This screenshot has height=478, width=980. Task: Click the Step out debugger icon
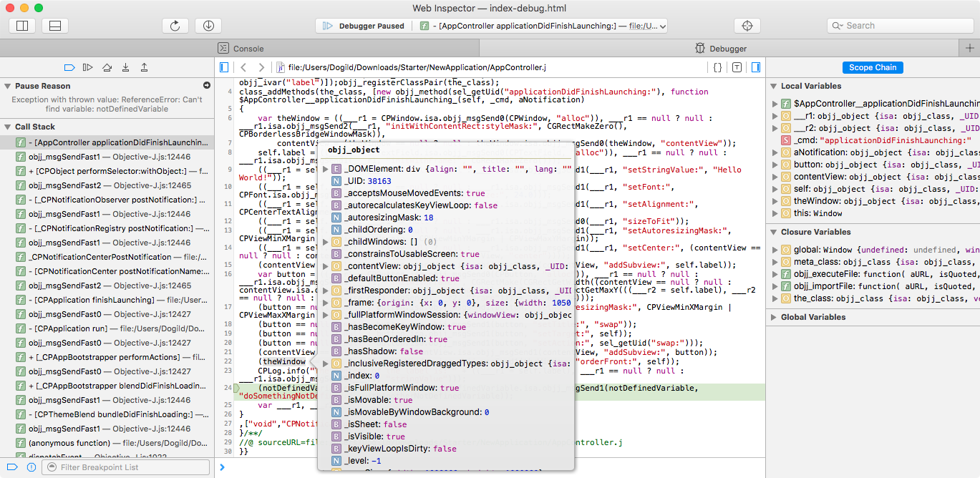144,67
